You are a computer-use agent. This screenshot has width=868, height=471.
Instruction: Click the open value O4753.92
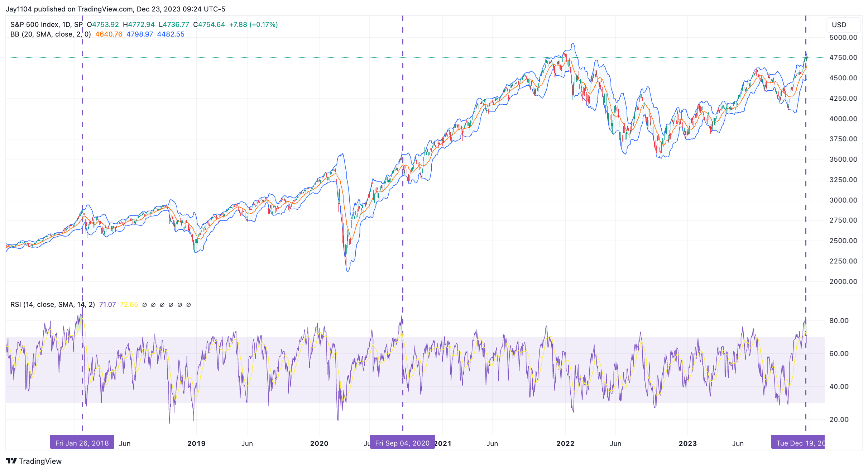click(103, 24)
